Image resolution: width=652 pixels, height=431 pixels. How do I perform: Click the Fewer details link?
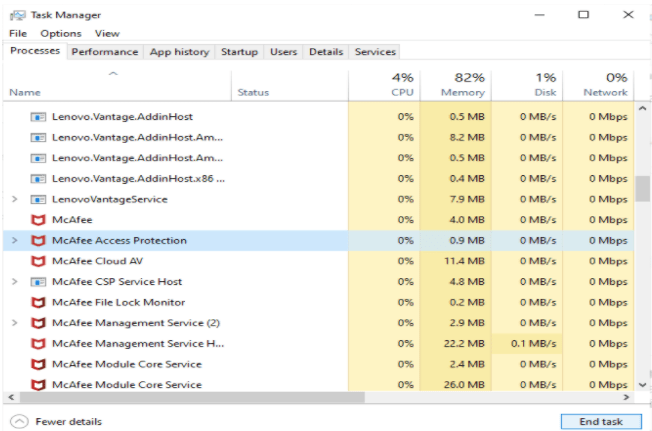(x=69, y=421)
